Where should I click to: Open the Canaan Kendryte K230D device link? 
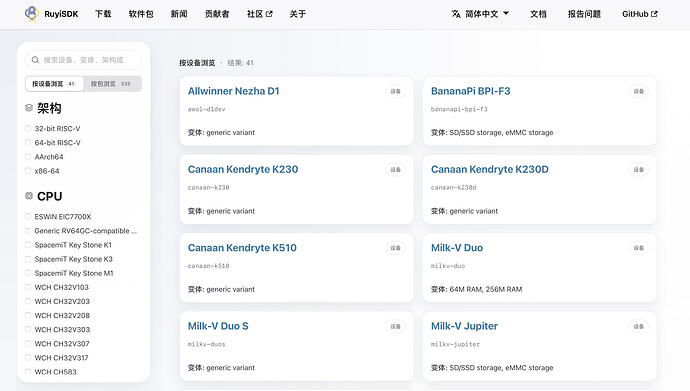pyautogui.click(x=489, y=169)
